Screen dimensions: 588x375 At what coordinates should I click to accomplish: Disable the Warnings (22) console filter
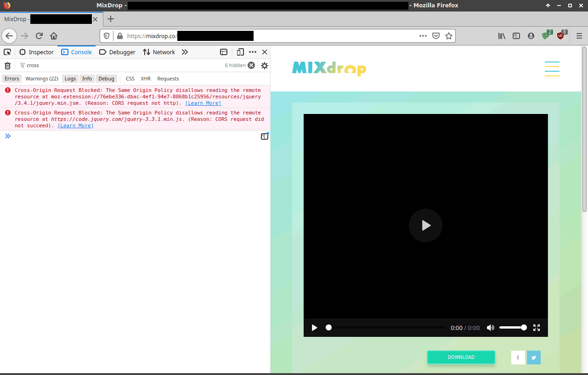[41, 79]
